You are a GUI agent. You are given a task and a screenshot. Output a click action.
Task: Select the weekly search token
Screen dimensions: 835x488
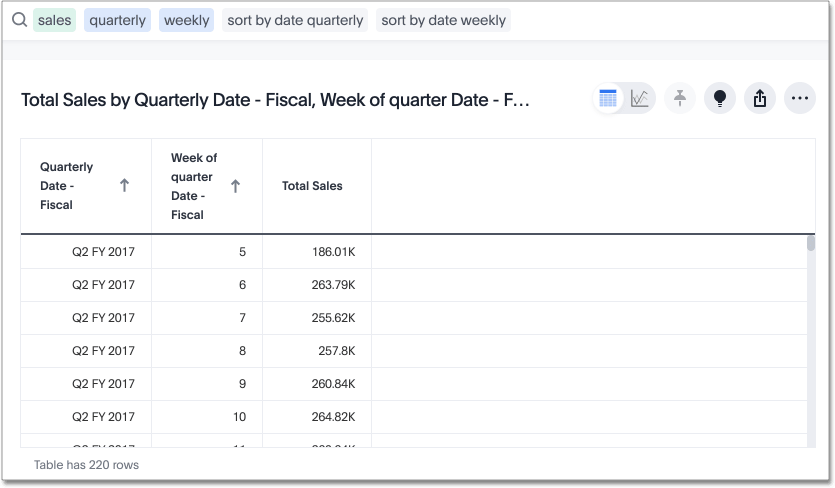tap(186, 20)
